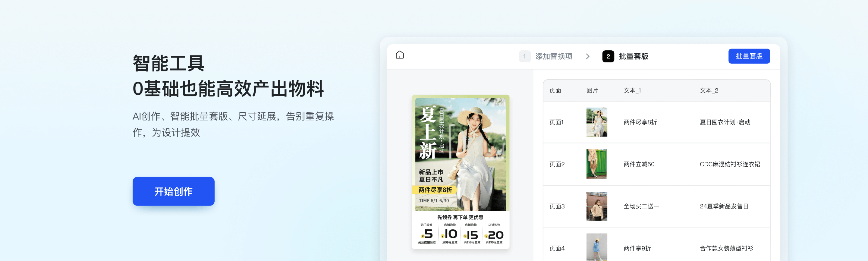The height and width of the screenshot is (261, 868).
Task: Click the cell 两件立减50
Action: click(x=639, y=164)
